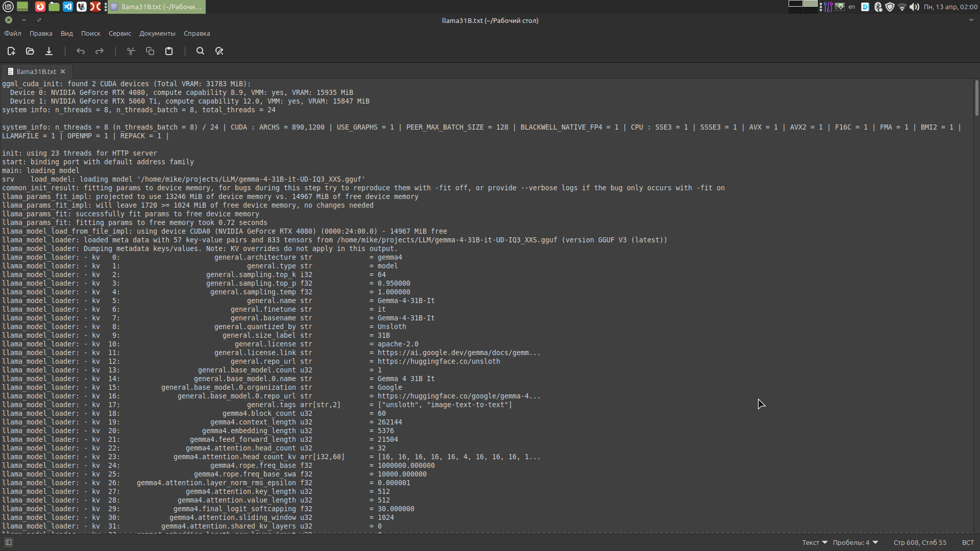Click the copy icon in the toolbar
980x551 pixels.
pyautogui.click(x=150, y=51)
